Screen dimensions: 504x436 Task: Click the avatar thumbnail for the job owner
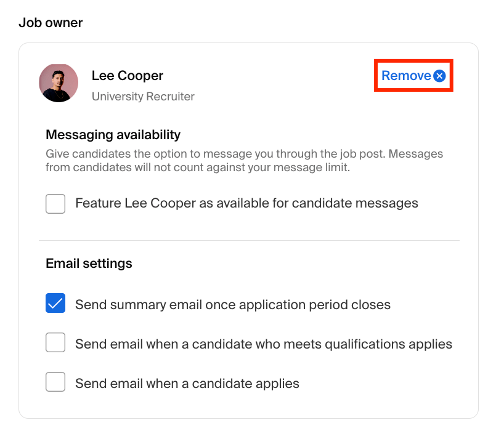(59, 83)
